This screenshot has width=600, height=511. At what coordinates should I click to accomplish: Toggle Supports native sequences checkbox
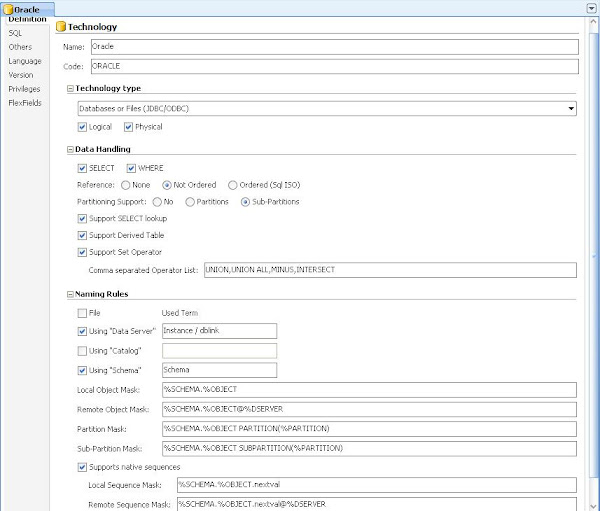pyautogui.click(x=82, y=467)
